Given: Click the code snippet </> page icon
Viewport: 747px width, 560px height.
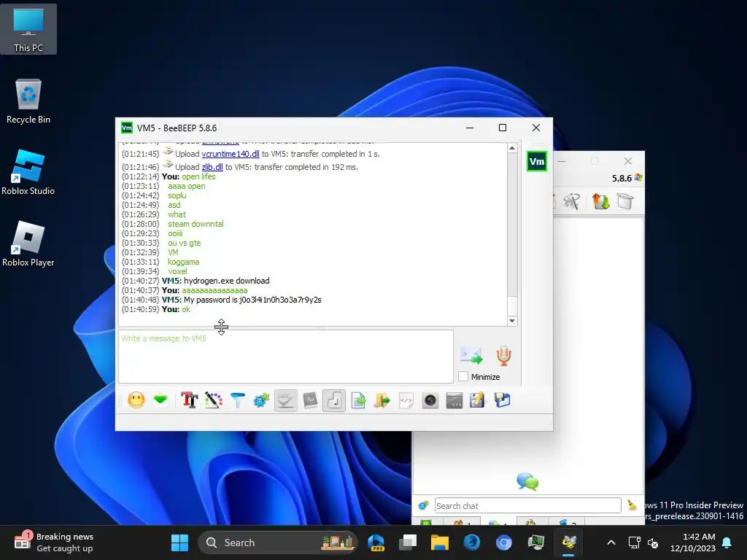Looking at the screenshot, I should tap(406, 400).
